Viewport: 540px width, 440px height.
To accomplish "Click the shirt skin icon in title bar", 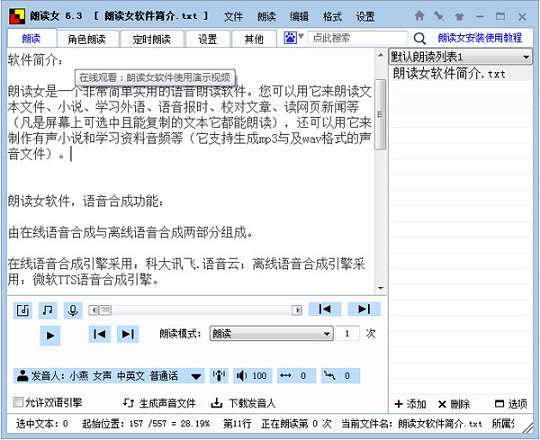I will 459,16.
